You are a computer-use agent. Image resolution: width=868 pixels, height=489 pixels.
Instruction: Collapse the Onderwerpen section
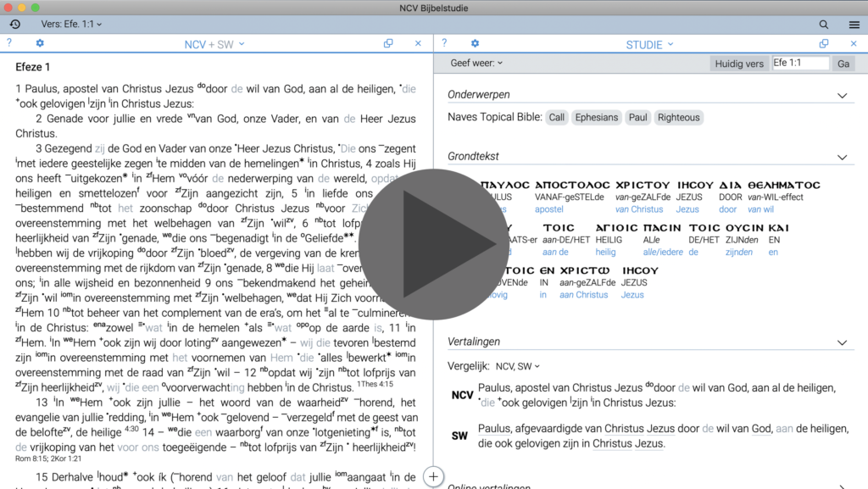coord(842,95)
